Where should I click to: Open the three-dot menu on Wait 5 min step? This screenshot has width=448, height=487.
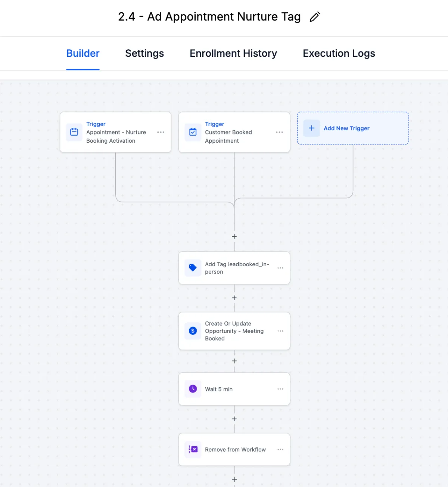tap(280, 389)
